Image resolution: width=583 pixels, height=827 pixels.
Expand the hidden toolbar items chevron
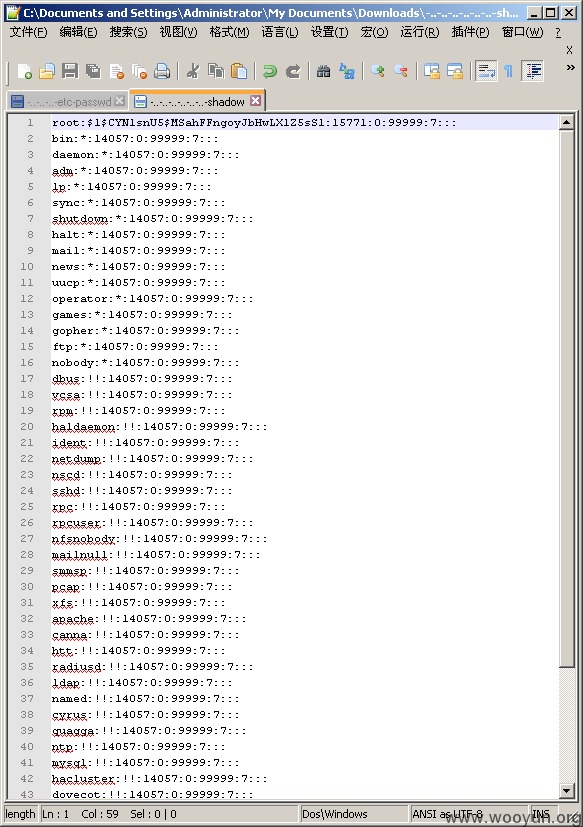(x=570, y=68)
